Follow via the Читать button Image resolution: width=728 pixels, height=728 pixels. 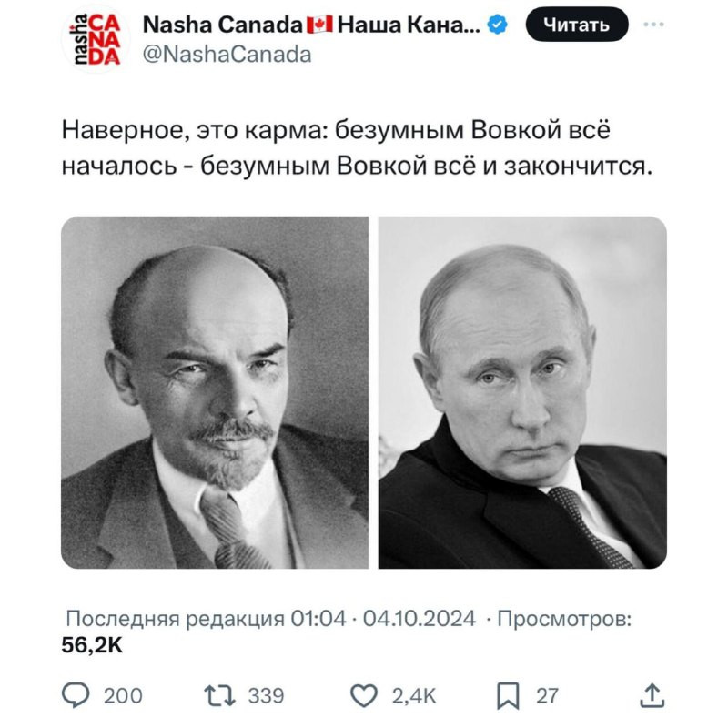pos(577,25)
